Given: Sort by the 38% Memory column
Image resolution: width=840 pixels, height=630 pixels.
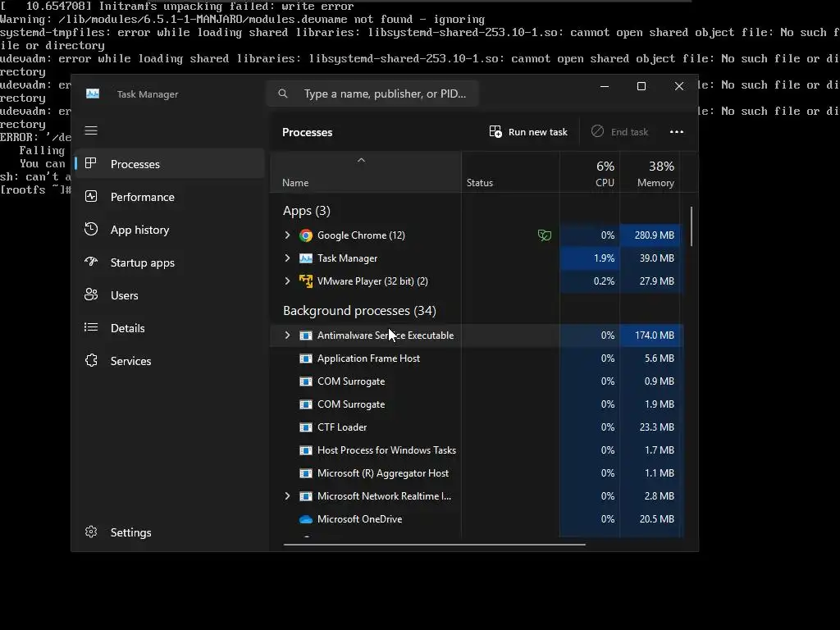Looking at the screenshot, I should pyautogui.click(x=650, y=172).
